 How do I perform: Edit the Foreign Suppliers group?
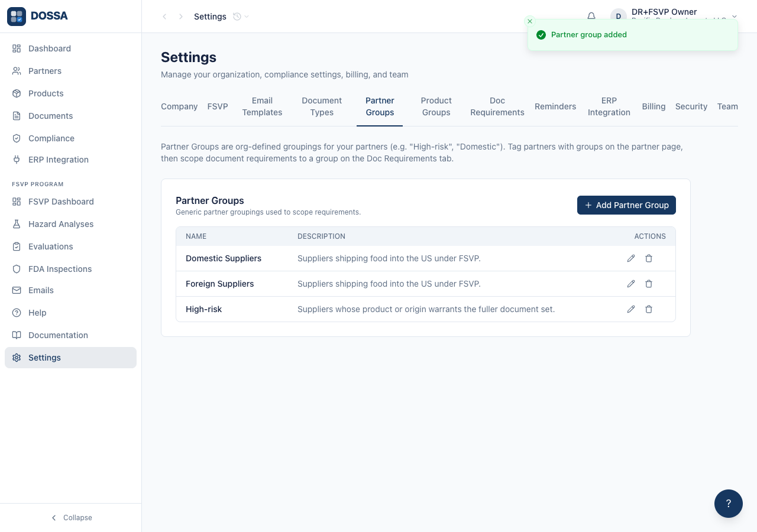[631, 284]
